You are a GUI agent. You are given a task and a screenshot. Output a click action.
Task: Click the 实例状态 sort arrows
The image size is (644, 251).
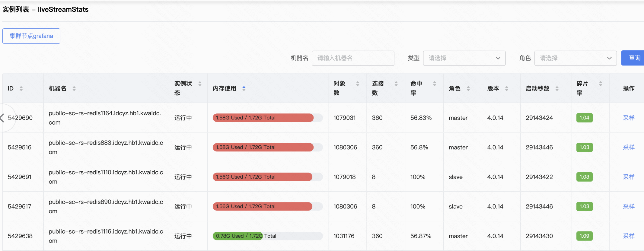[x=200, y=84]
